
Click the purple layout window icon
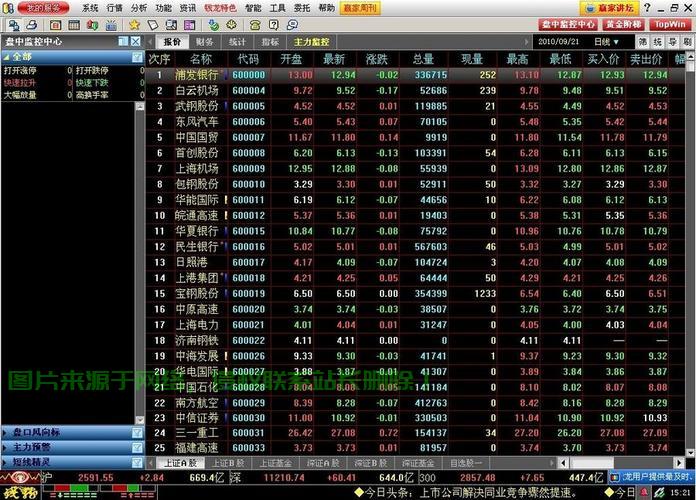[190, 25]
